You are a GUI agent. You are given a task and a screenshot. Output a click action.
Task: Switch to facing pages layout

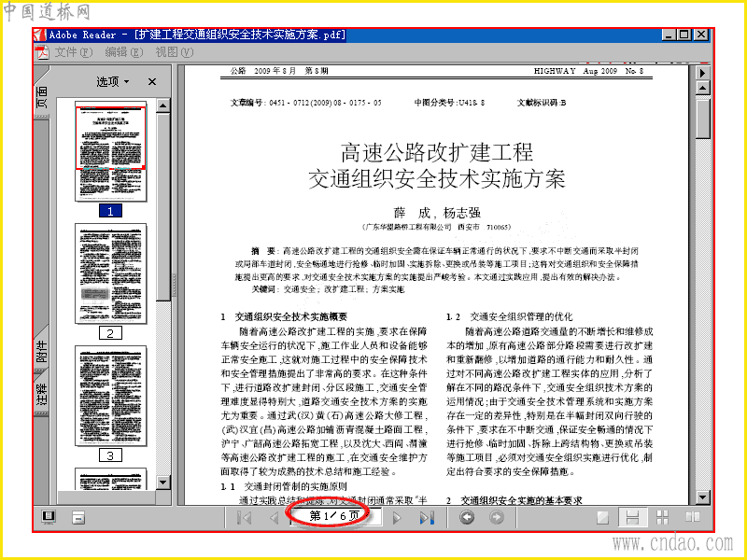tap(692, 517)
